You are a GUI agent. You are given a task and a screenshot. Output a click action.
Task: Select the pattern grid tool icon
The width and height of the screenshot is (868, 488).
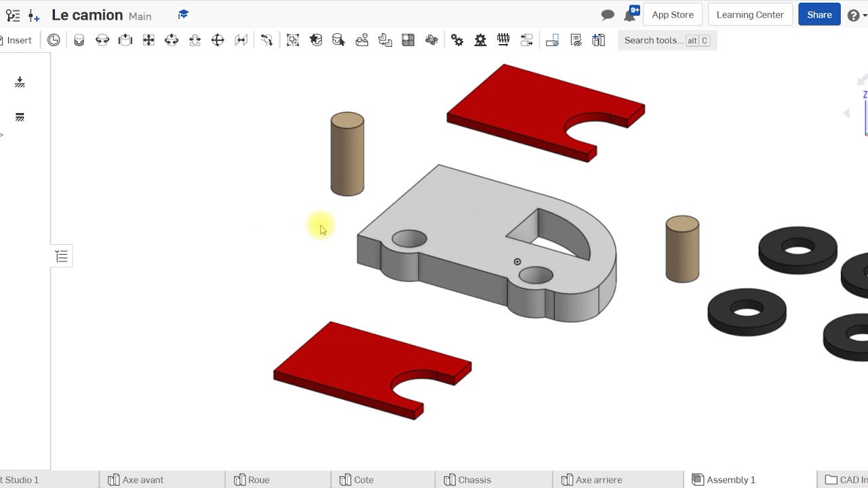click(408, 40)
